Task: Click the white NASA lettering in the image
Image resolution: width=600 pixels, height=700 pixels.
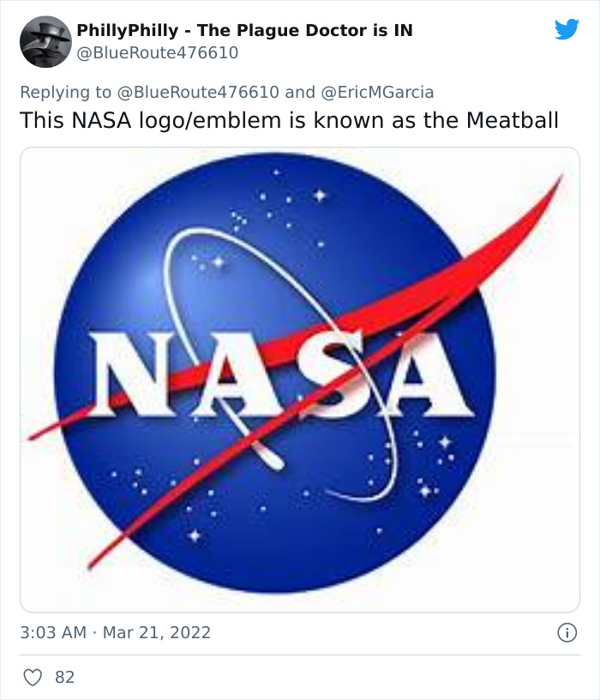Action: coord(283,374)
